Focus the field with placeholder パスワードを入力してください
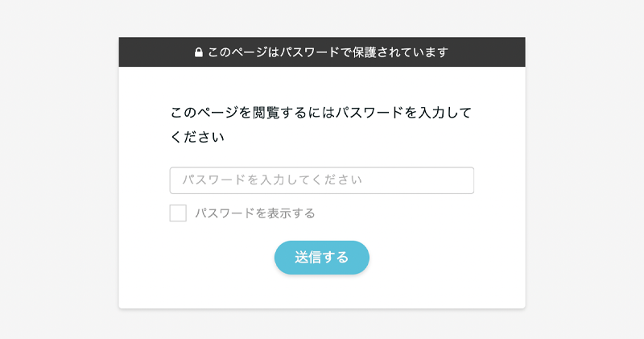644x339 pixels. [321, 180]
